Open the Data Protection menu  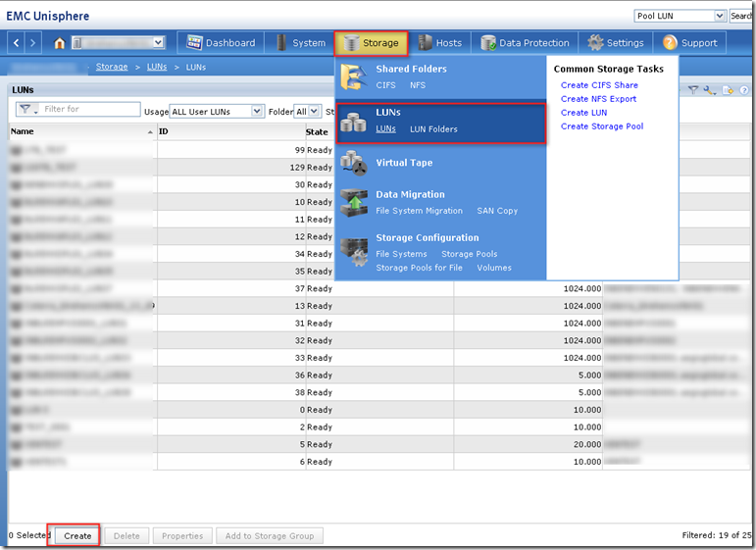click(x=525, y=43)
